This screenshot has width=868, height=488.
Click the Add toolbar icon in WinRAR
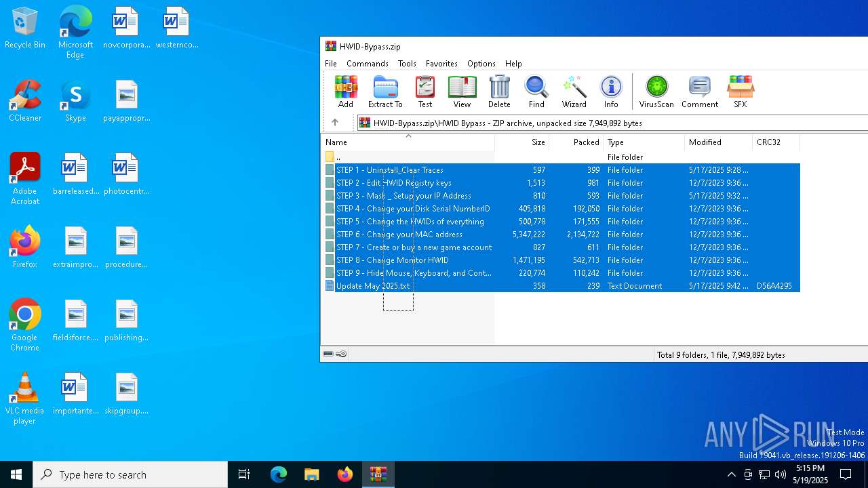(346, 91)
